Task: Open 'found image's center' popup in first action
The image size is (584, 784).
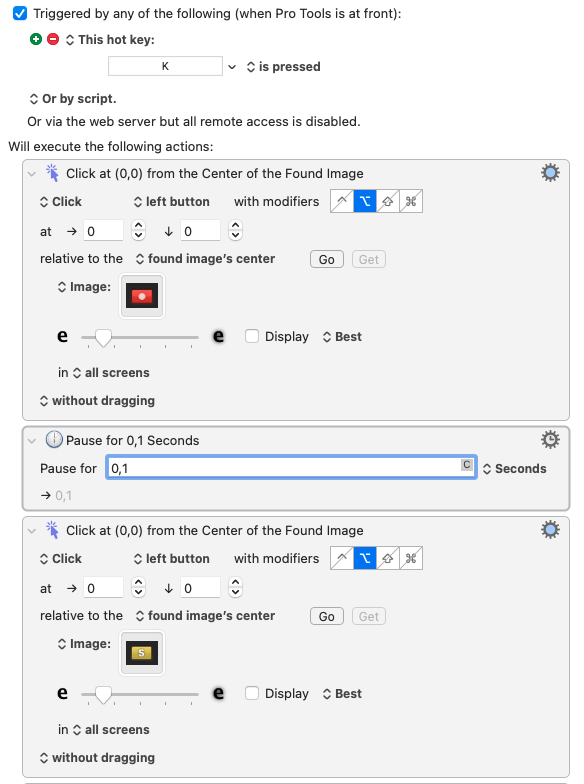Action: [206, 258]
